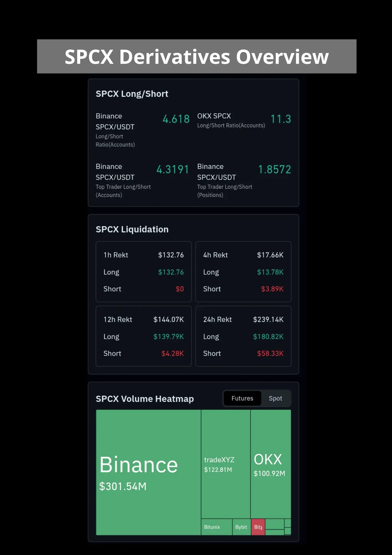
Task: Click the 12h Long value $139.79K
Action: (169, 337)
